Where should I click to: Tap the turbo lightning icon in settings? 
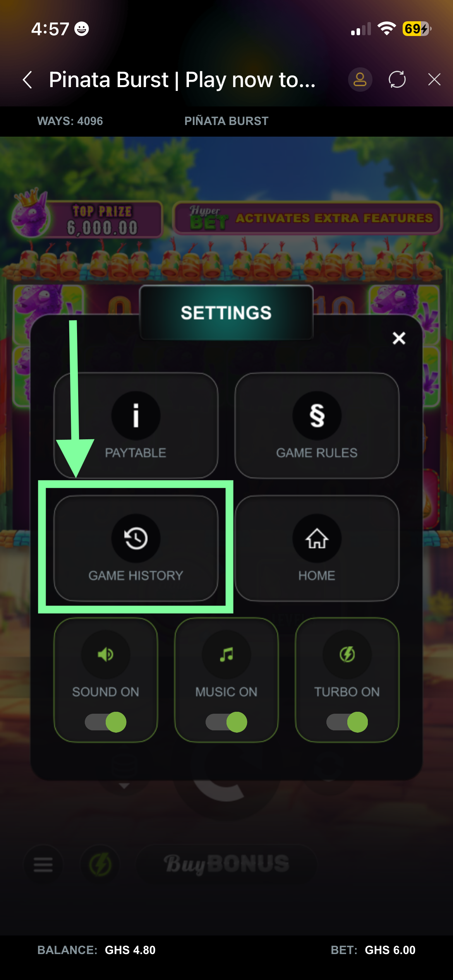click(347, 654)
